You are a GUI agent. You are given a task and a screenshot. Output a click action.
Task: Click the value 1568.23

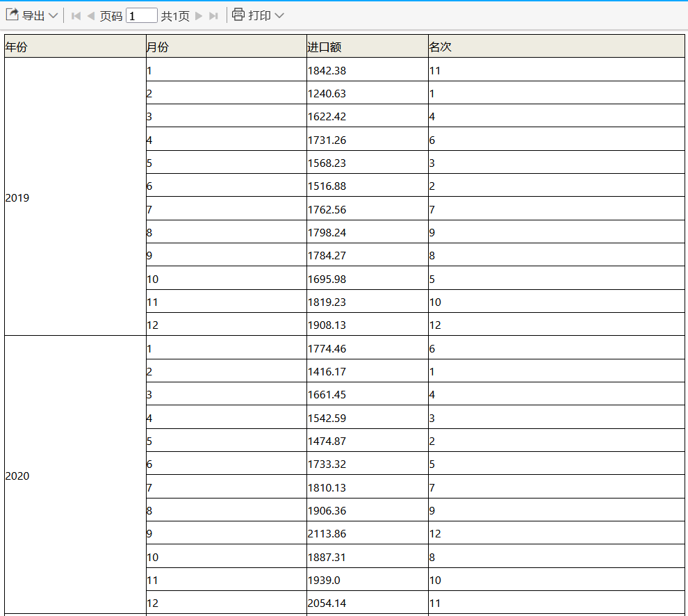tap(327, 163)
